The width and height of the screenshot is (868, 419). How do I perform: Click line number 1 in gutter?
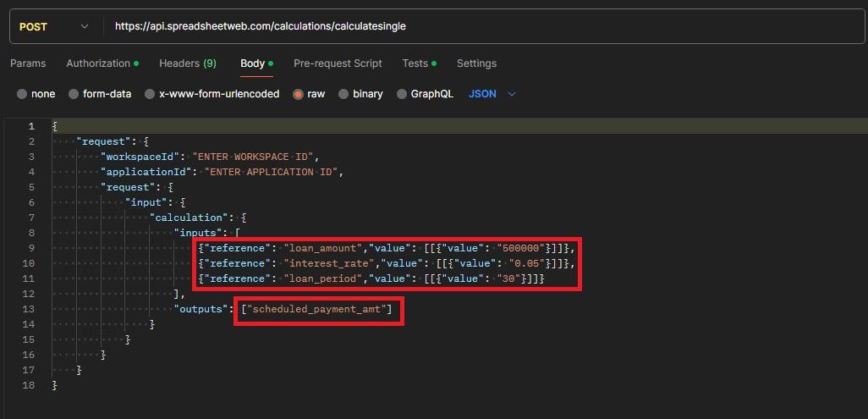31,126
